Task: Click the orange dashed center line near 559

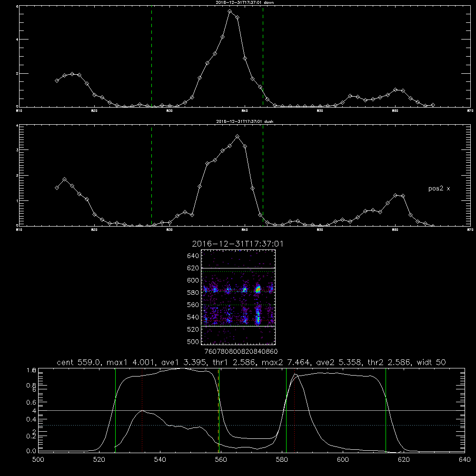Action: click(x=218, y=410)
